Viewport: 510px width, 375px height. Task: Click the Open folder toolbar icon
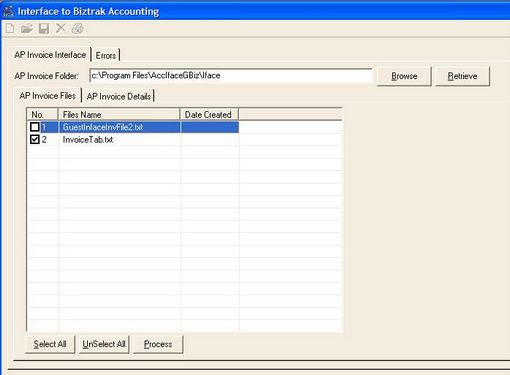click(x=27, y=29)
